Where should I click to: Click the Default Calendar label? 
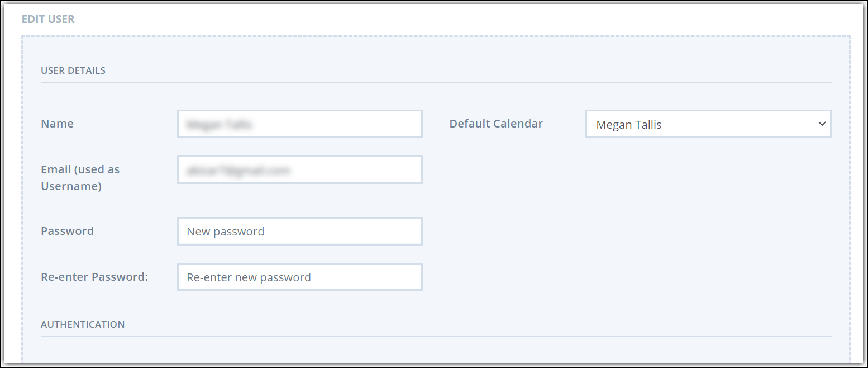pyautogui.click(x=496, y=124)
